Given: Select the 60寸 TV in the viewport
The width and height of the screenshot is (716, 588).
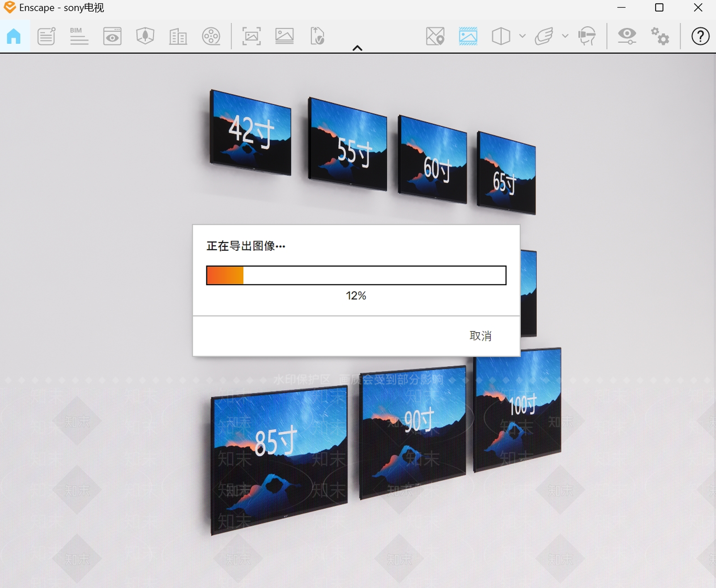Looking at the screenshot, I should (x=433, y=160).
